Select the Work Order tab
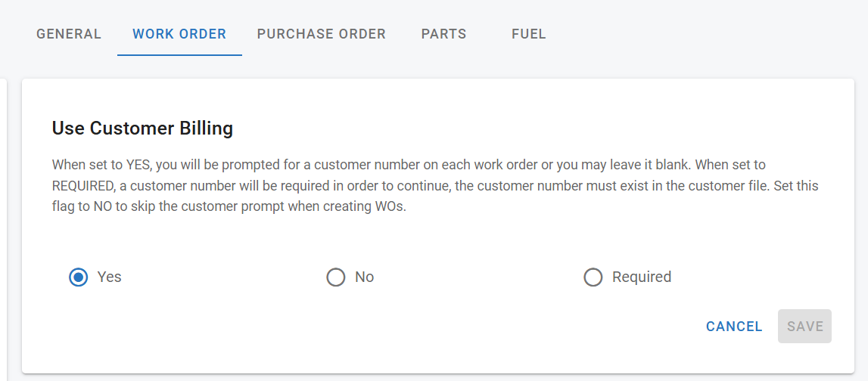Viewport: 868px width, 381px height. coord(179,34)
